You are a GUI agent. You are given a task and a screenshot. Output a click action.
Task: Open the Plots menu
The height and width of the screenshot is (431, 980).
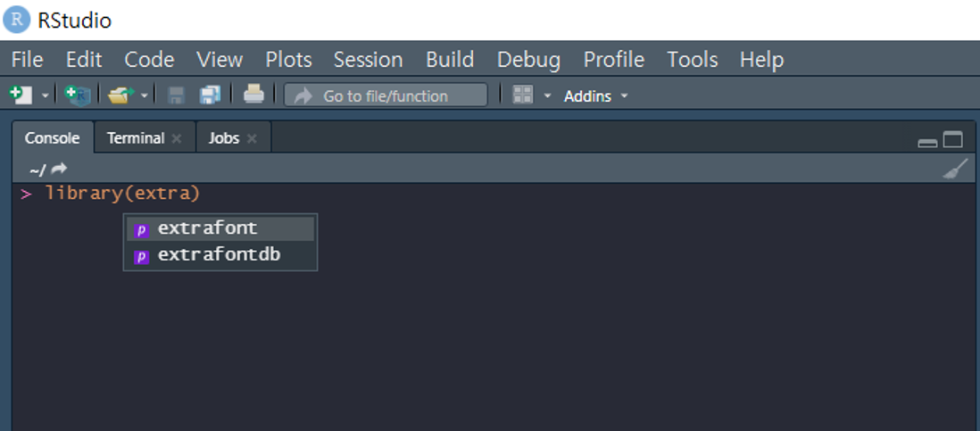[289, 60]
